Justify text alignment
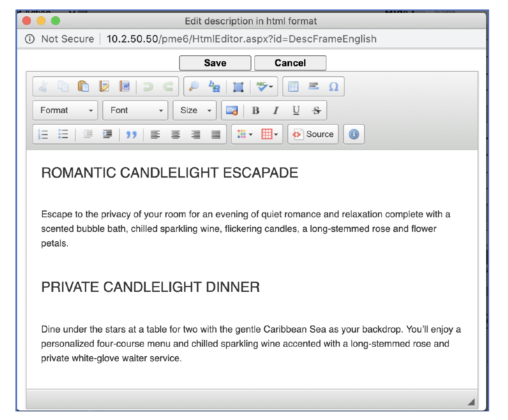 click(216, 134)
